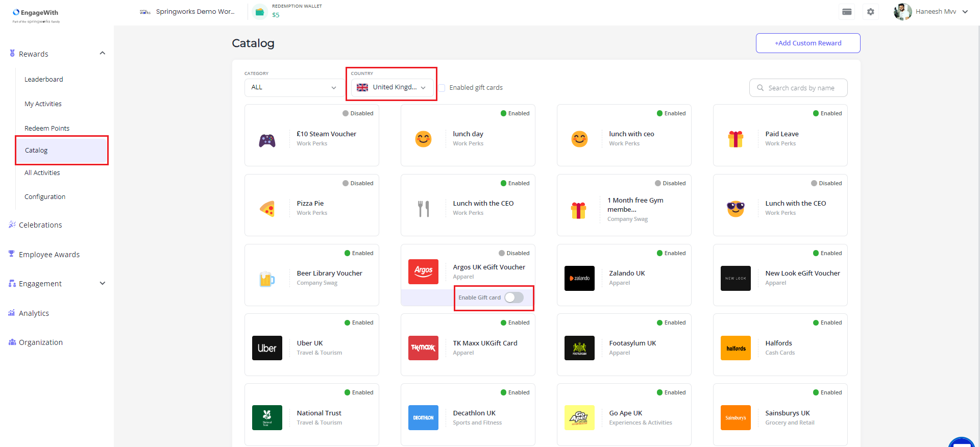This screenshot has height=447, width=980.
Task: Open Employee Awards section
Action: 49,254
